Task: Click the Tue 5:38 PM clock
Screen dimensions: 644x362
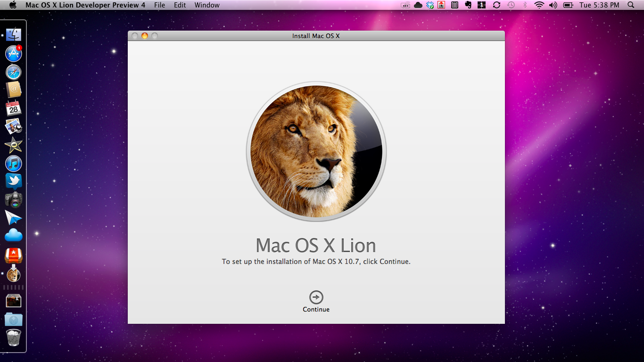Action: pyautogui.click(x=599, y=5)
